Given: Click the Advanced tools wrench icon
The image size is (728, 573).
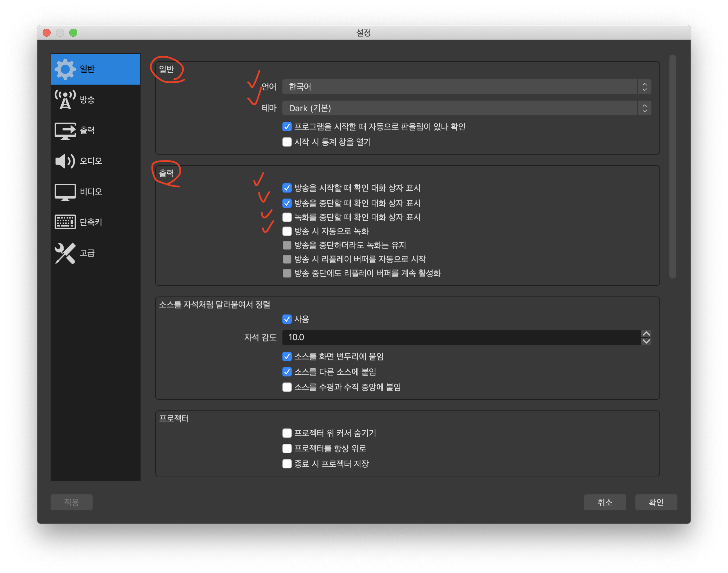Looking at the screenshot, I should (65, 253).
